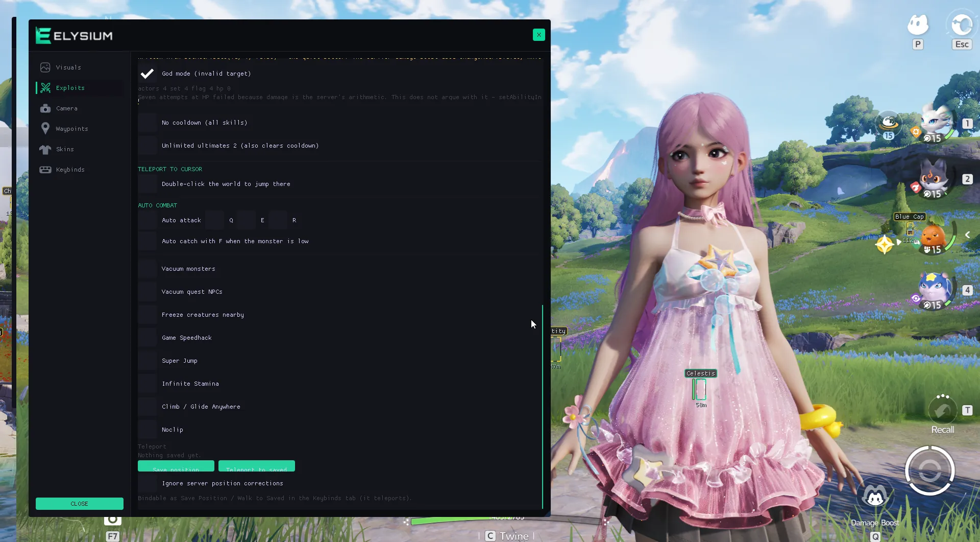
Task: Enable Freeze creatures nearby
Action: click(147, 315)
